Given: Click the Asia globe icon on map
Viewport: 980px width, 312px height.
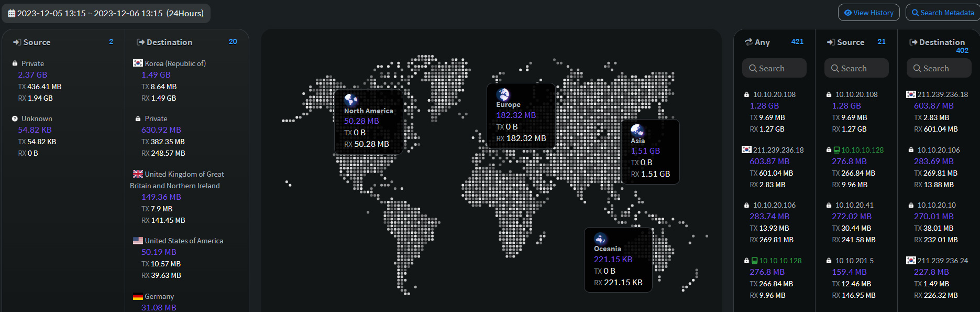Looking at the screenshot, I should pos(637,131).
